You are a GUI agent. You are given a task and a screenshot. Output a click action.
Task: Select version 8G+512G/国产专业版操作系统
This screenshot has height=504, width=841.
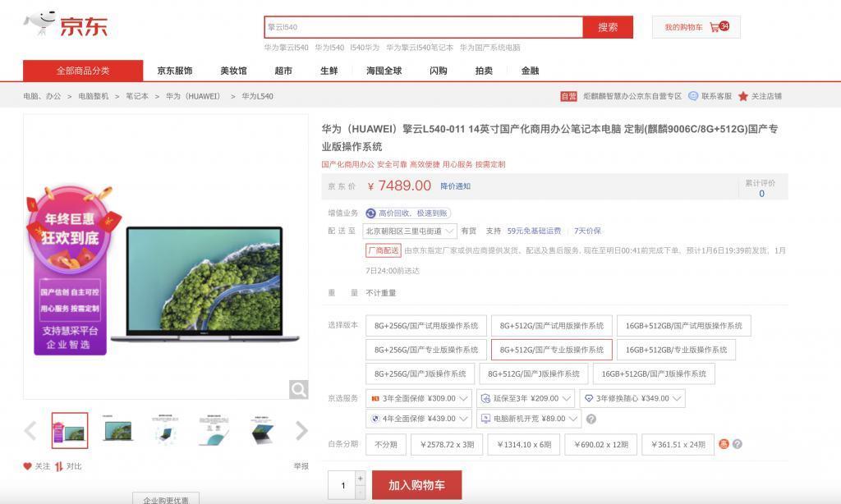click(551, 350)
